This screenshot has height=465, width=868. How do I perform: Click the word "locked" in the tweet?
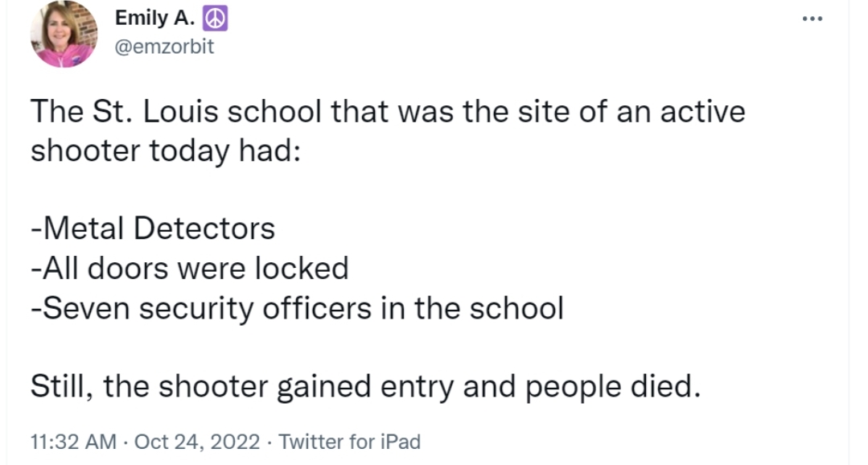coord(302,269)
